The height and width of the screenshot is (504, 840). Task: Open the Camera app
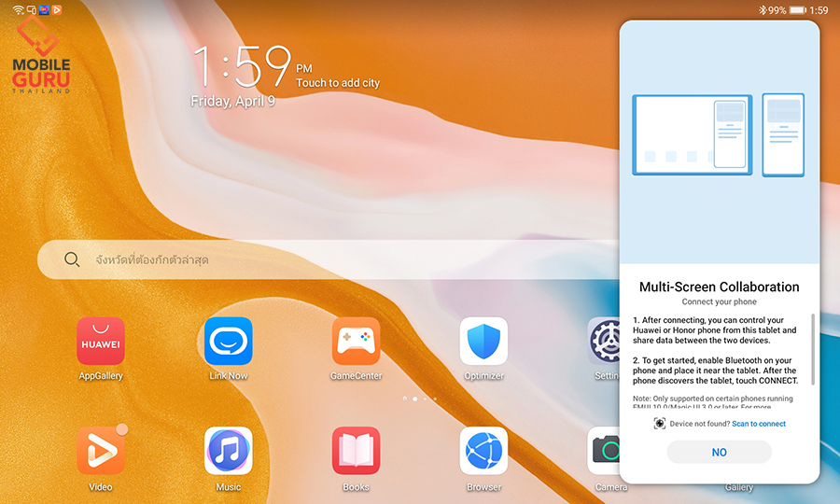[604, 452]
